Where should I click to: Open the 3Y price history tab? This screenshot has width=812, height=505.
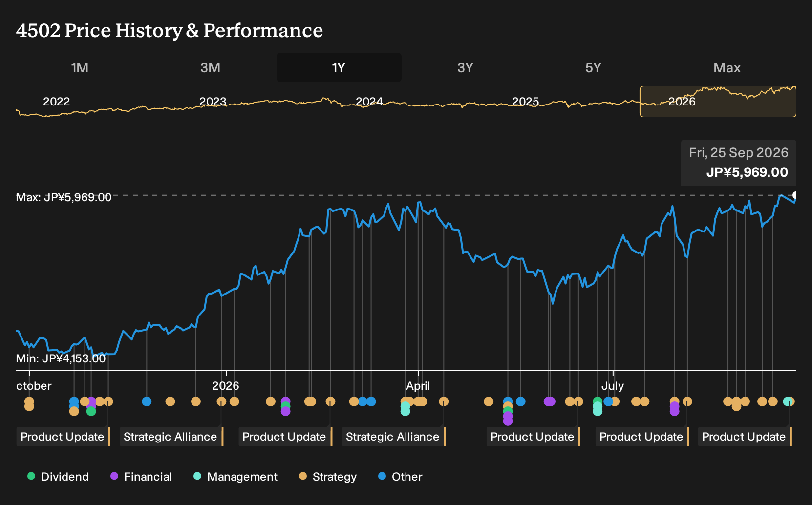pyautogui.click(x=465, y=67)
